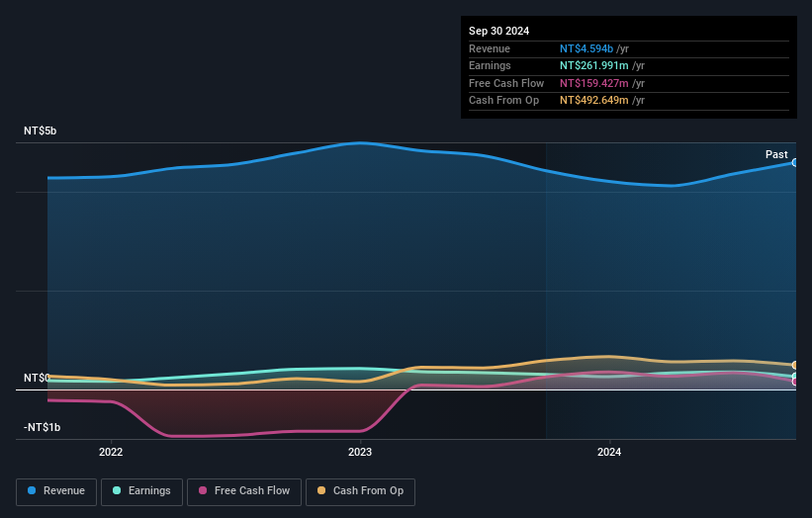The image size is (812, 518).
Task: Click the Revenue row label in tooltip
Action: (x=490, y=48)
